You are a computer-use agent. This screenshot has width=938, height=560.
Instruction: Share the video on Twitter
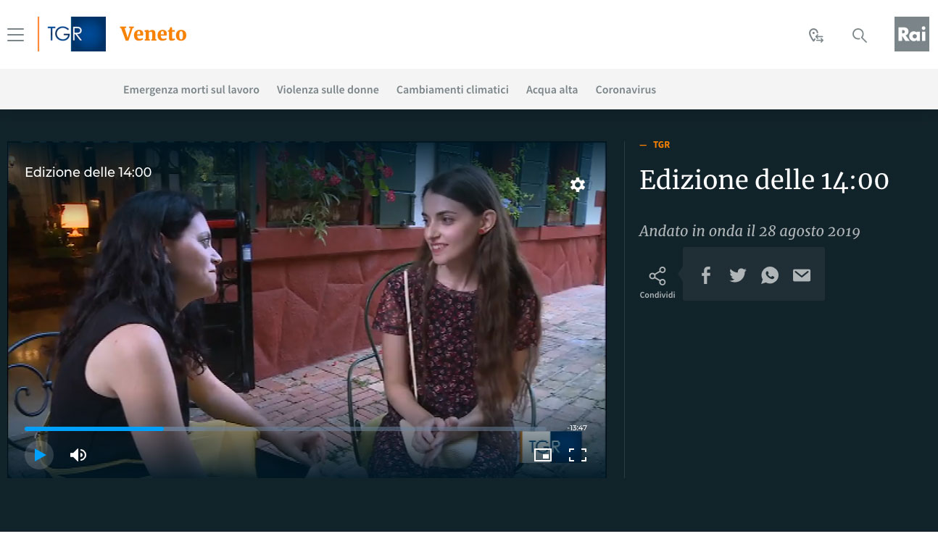click(x=738, y=275)
